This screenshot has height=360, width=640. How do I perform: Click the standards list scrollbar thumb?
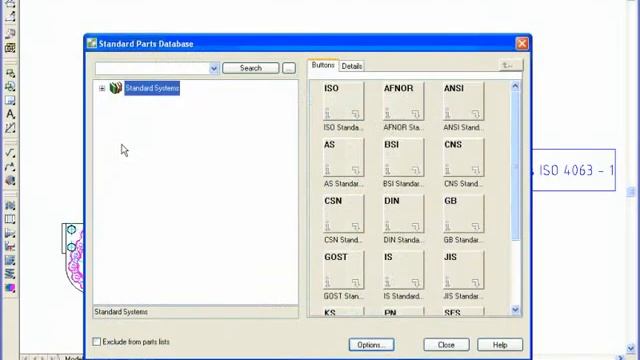point(515,166)
